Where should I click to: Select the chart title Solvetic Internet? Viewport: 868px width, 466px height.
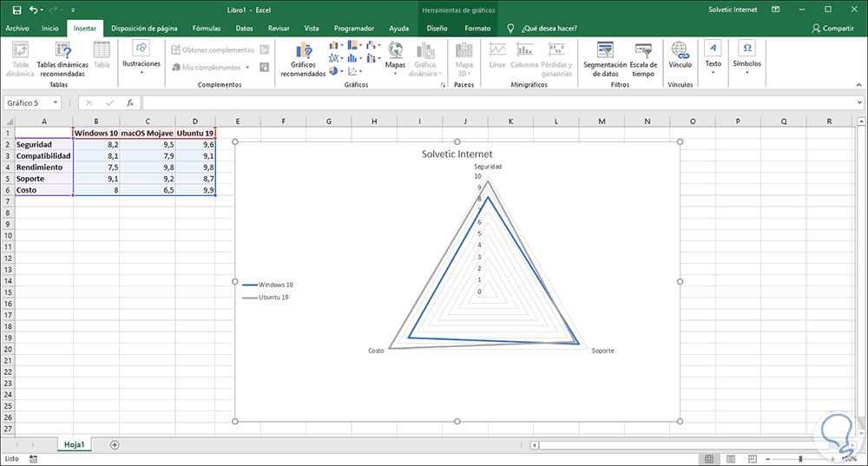[x=457, y=154]
